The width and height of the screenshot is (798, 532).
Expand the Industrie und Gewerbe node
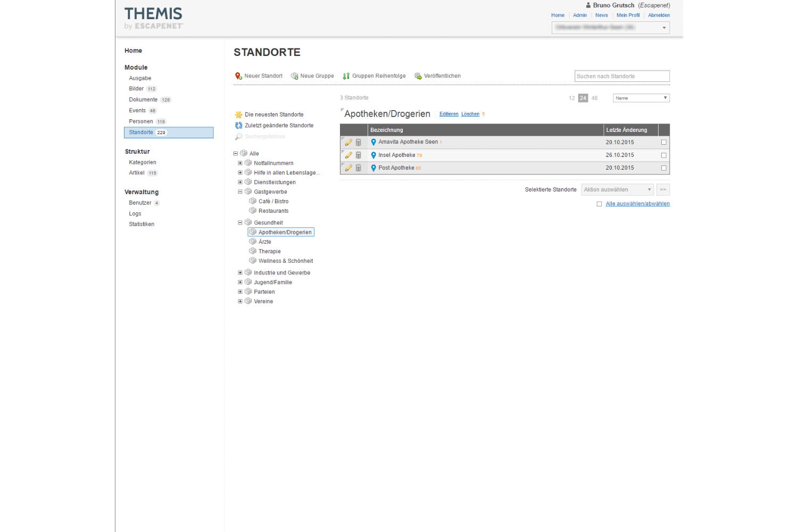point(240,273)
